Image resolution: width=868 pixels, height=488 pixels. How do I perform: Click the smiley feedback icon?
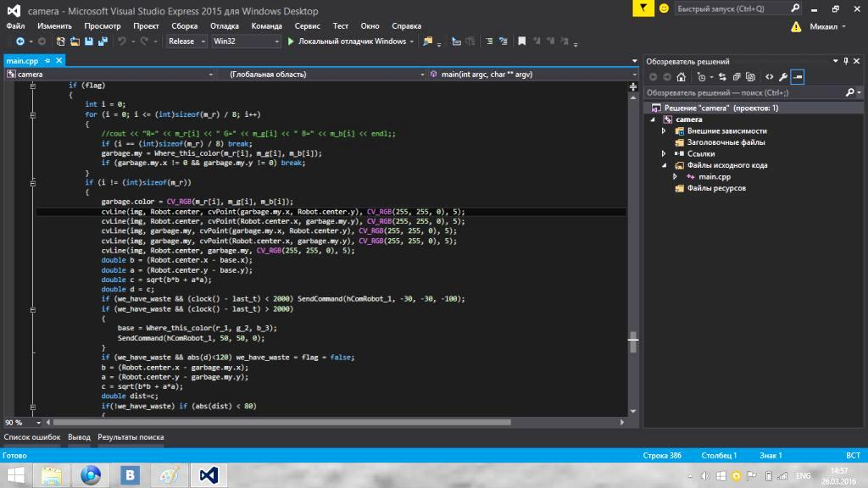tap(664, 8)
